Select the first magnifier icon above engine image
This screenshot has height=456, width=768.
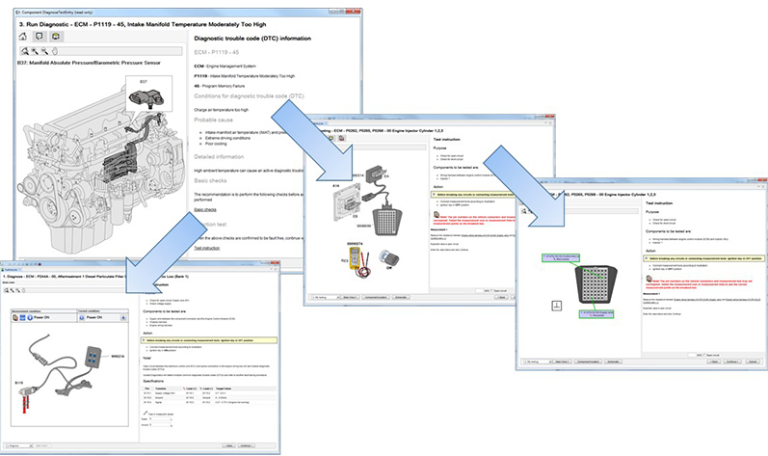[x=25, y=50]
